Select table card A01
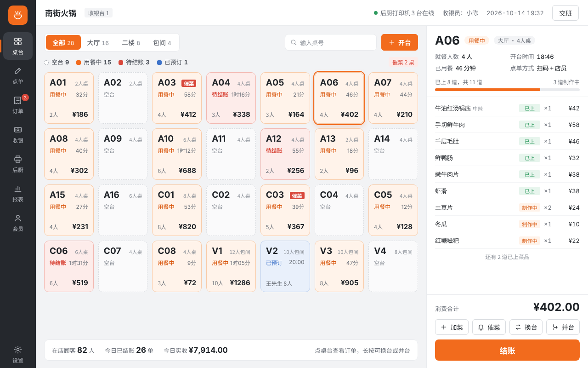Image resolution: width=588 pixels, height=368 pixels. pos(69,98)
